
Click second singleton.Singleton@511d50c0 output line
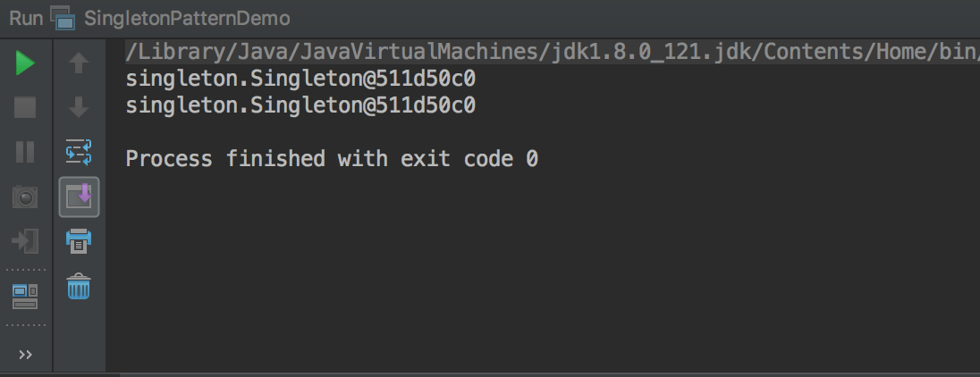click(300, 105)
